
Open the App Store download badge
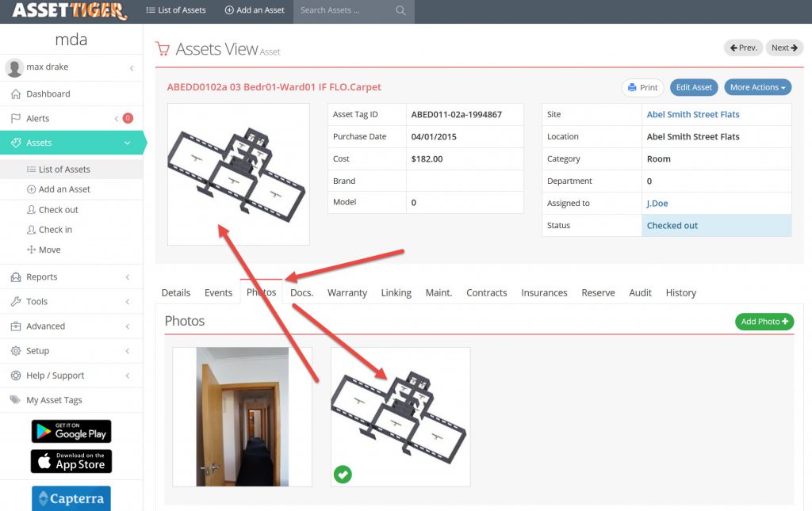71,461
